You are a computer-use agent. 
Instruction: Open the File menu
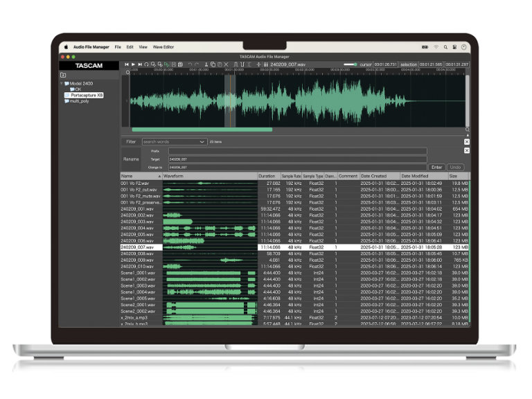coord(118,47)
